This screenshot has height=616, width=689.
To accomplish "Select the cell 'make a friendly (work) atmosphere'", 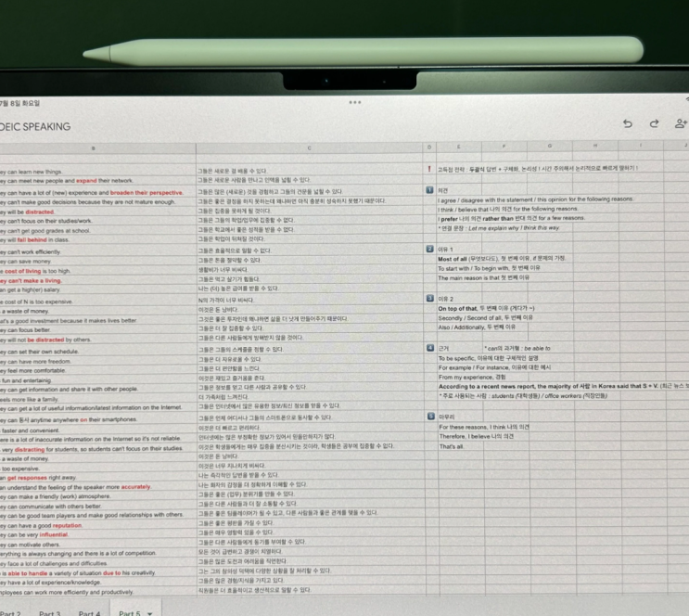I will (98, 496).
